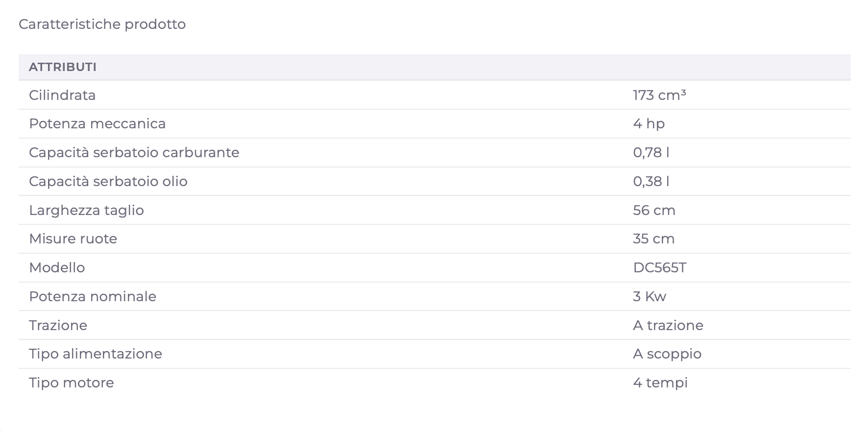The height and width of the screenshot is (431, 868).
Task: Click the Tipo alimentazione label
Action: pos(96,354)
